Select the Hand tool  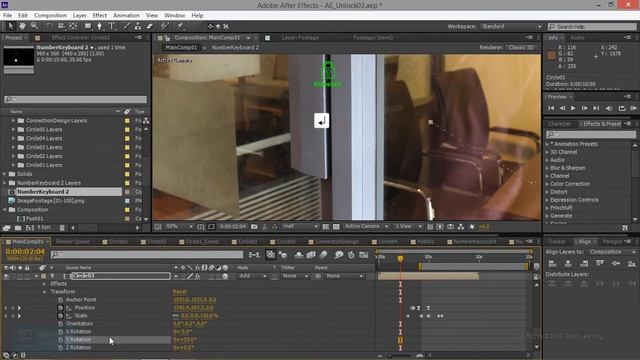(22, 26)
